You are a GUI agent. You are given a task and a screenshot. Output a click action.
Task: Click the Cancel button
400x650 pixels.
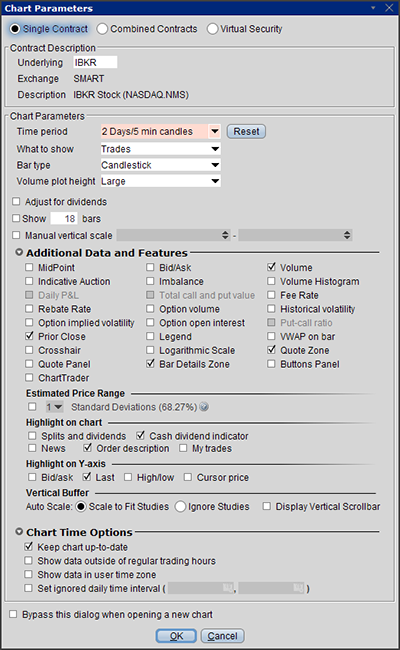tap(223, 636)
